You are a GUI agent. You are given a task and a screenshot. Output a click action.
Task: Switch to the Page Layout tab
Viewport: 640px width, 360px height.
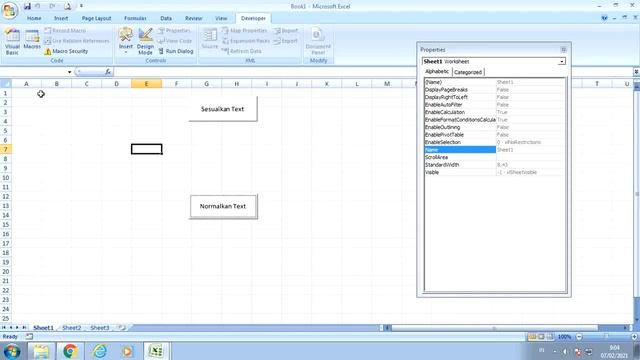tap(96, 18)
